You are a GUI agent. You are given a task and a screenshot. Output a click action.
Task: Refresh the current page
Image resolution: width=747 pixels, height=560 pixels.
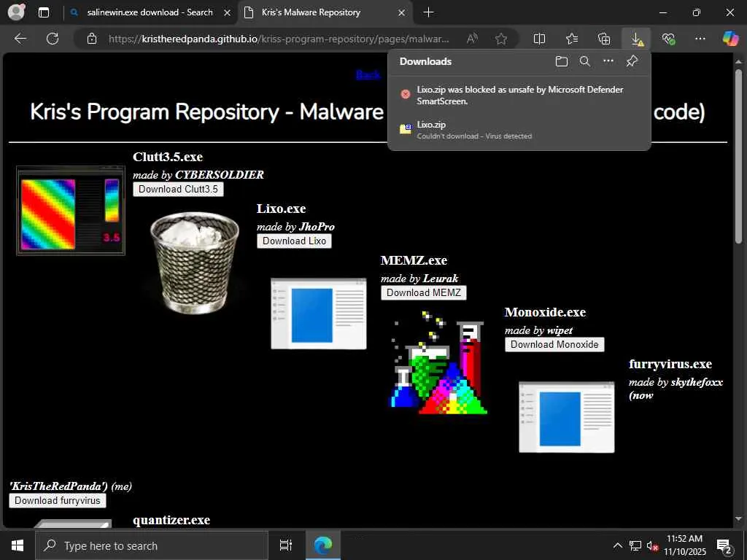[53, 39]
